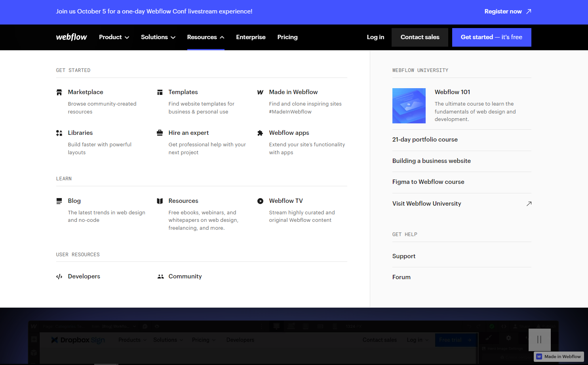Click the arrow next to Visit Webflow University
The height and width of the screenshot is (365, 588).
[529, 203]
